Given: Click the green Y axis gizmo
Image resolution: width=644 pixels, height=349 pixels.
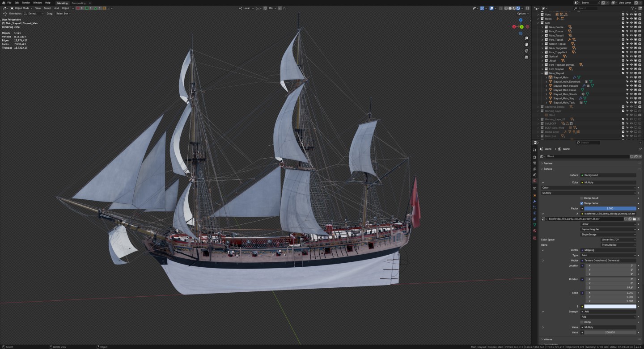Looking at the screenshot, I should (521, 27).
